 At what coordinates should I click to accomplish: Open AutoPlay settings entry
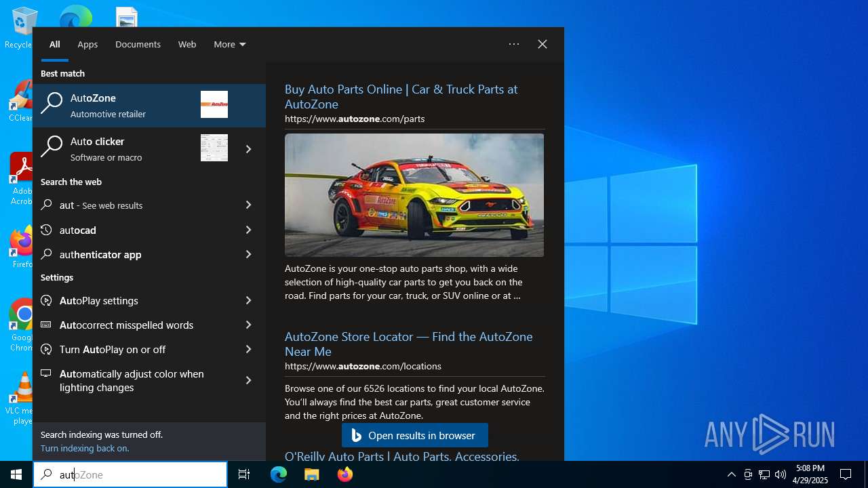[x=133, y=300]
